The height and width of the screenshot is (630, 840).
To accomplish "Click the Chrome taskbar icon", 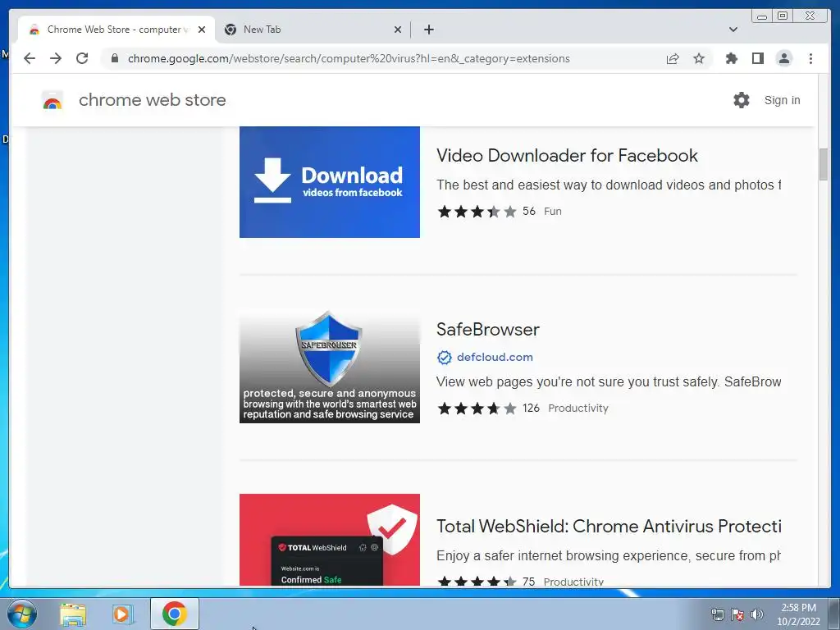I will pos(175,614).
